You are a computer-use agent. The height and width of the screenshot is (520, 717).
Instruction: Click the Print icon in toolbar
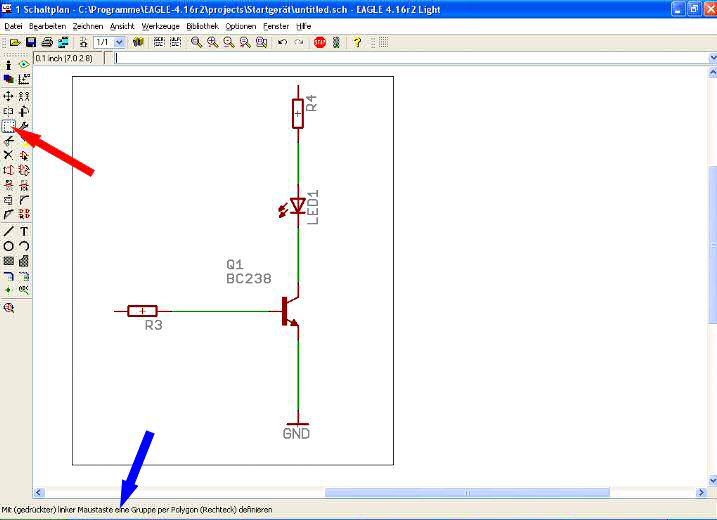click(47, 43)
